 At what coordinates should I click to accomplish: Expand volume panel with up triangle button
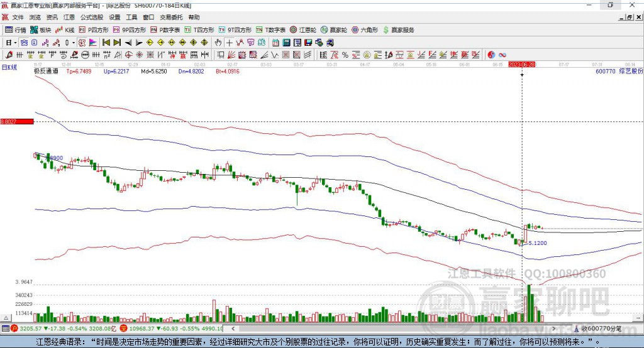(6, 318)
